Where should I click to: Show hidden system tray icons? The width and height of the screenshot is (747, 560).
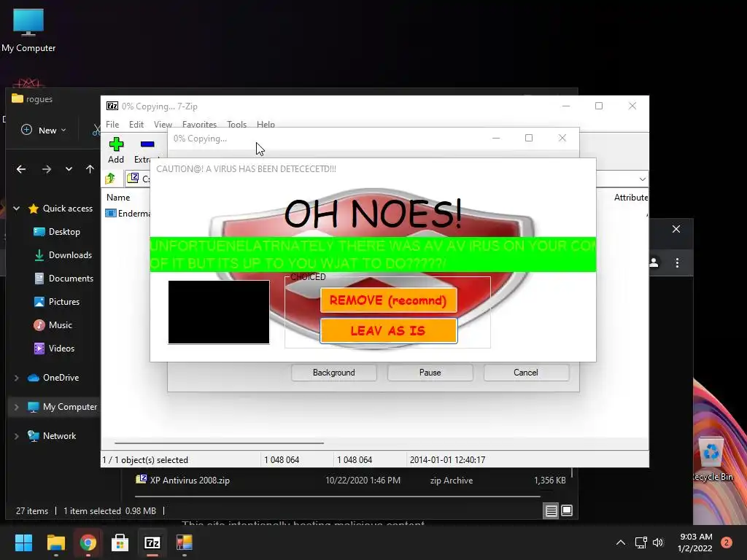click(x=621, y=542)
